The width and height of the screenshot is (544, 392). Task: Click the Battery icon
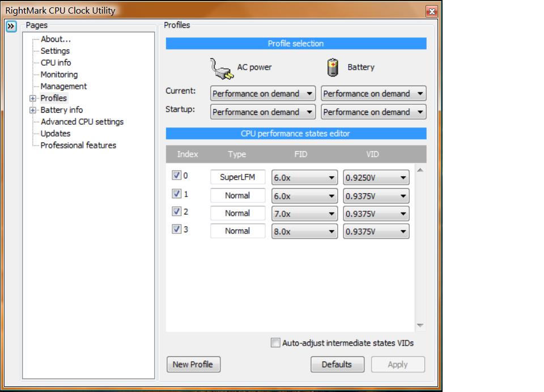tap(333, 67)
